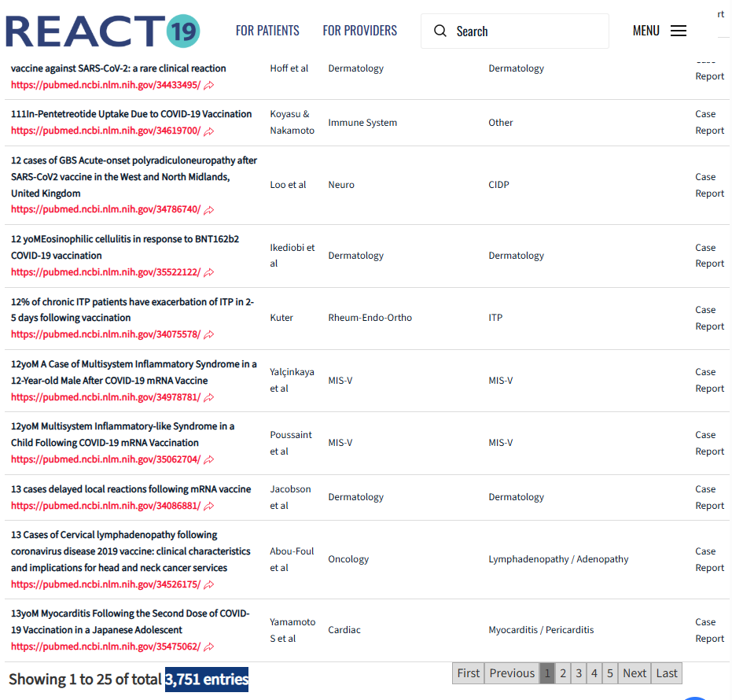Open the For Providers menu
This screenshot has width=732, height=700.
[359, 31]
